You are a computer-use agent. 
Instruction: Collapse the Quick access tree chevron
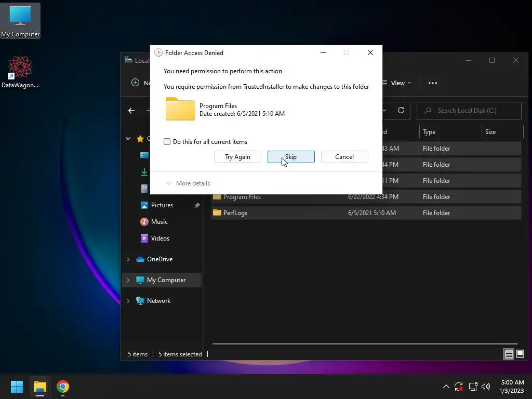[128, 138]
